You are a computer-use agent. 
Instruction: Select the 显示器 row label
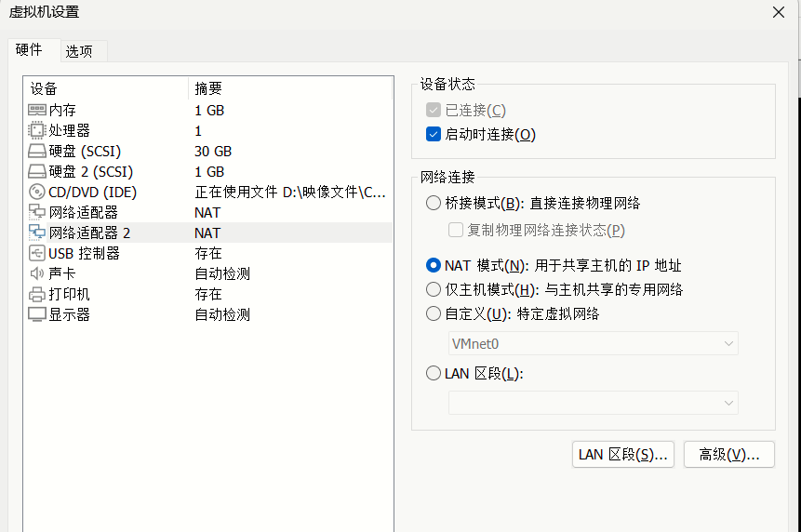pos(70,314)
